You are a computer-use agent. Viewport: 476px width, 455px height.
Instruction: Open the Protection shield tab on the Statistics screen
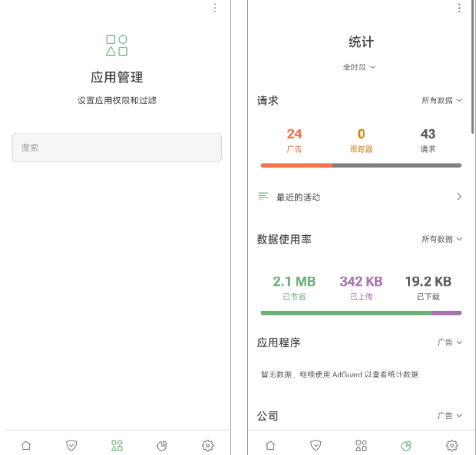[x=316, y=445]
